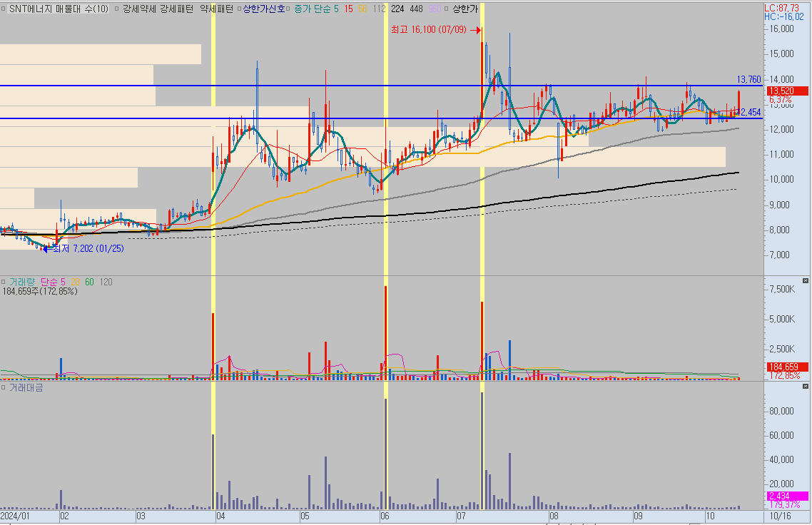The height and width of the screenshot is (525, 812).
Task: Click the 2024/01 date axis label
Action: coord(15,516)
